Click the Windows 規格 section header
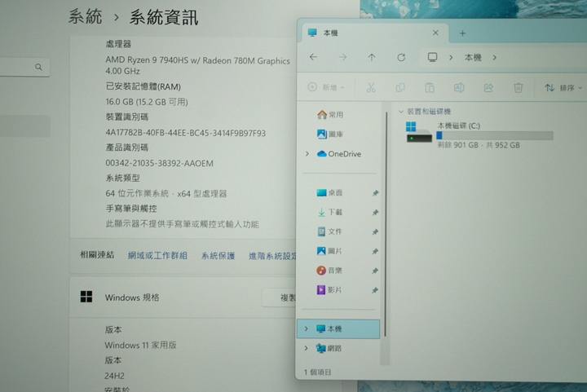The height and width of the screenshot is (392, 587). click(183, 297)
